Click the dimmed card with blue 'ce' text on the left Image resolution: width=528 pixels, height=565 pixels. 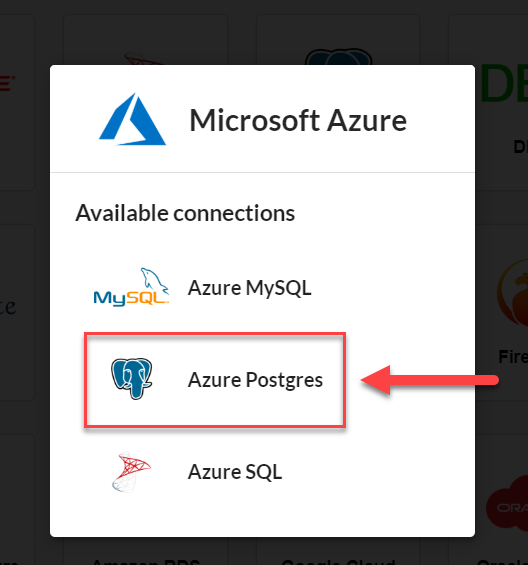(17, 312)
